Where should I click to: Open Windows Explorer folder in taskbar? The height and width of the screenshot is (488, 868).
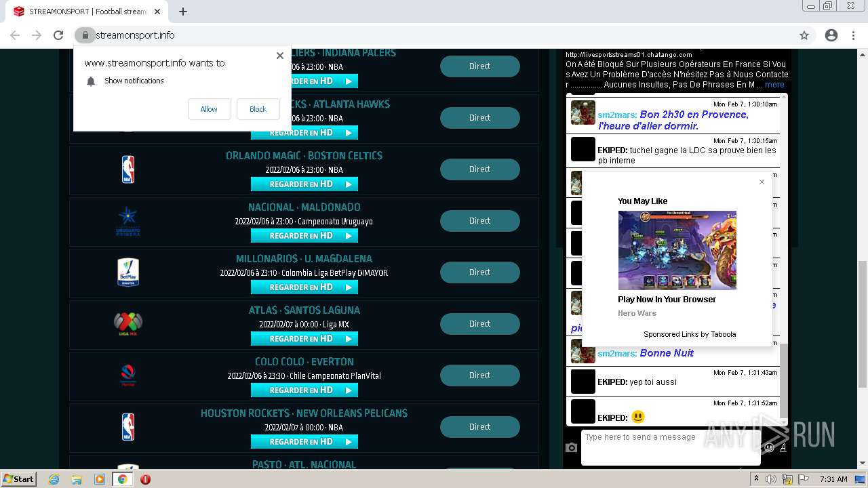click(x=77, y=479)
